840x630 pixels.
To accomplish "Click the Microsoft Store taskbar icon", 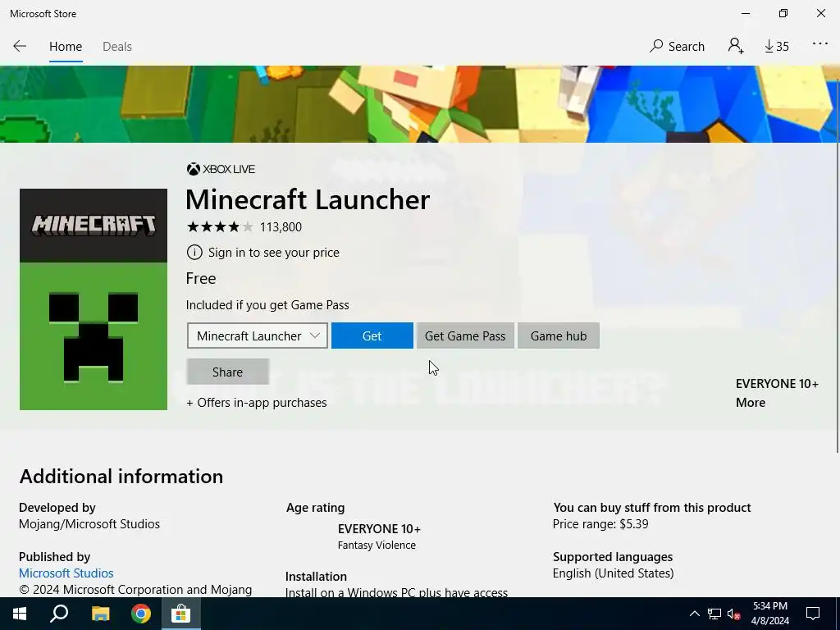I will [181, 614].
